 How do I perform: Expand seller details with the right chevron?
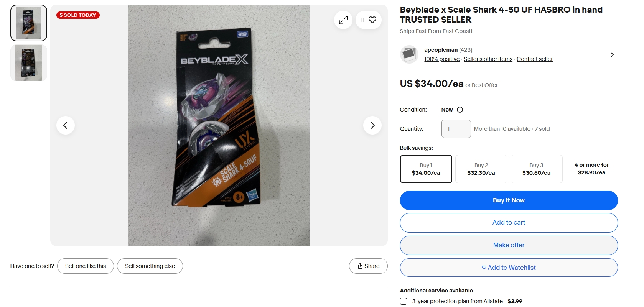click(612, 55)
